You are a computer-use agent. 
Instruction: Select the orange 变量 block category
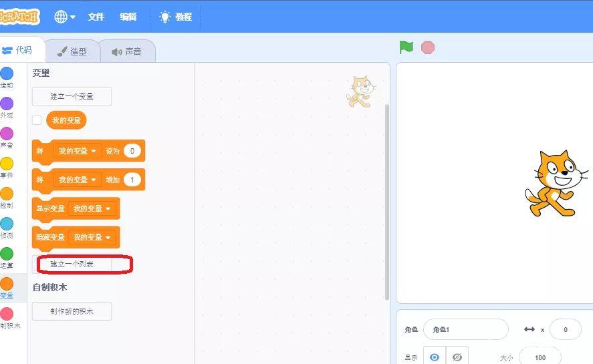[x=7, y=288]
